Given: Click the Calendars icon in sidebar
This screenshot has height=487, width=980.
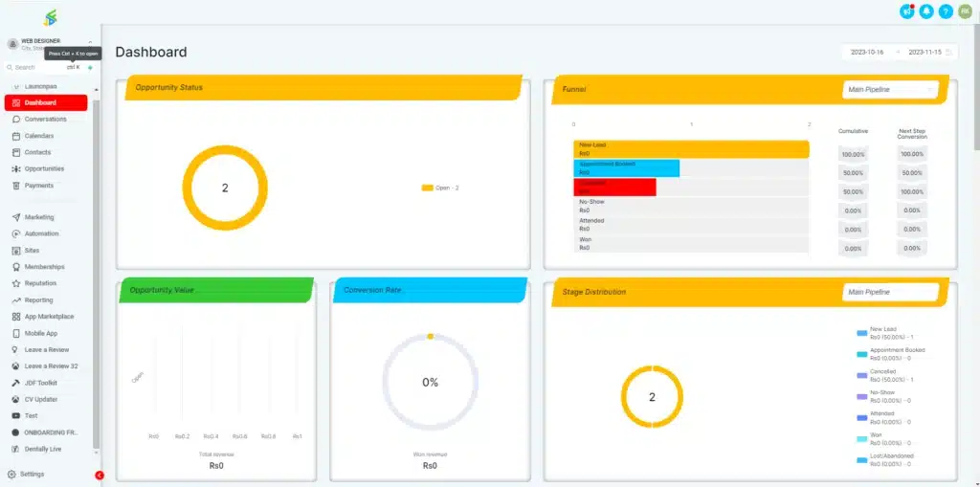Looking at the screenshot, I should tap(16, 136).
